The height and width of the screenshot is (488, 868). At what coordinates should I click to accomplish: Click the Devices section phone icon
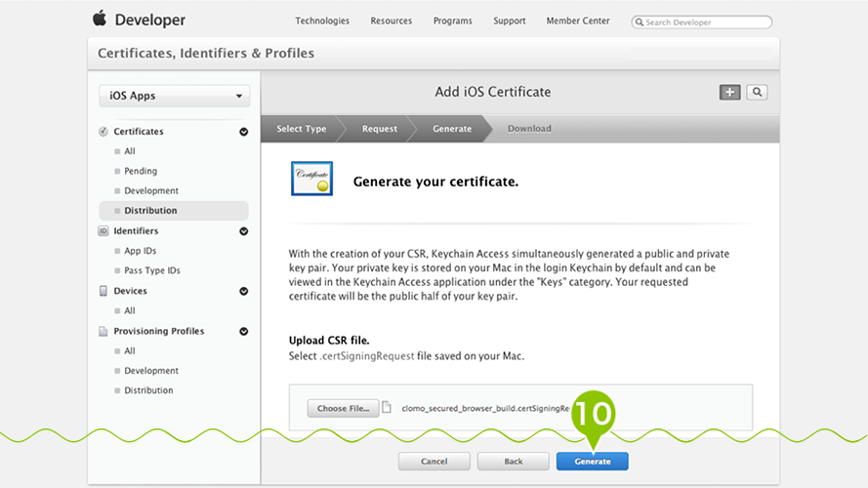(103, 291)
